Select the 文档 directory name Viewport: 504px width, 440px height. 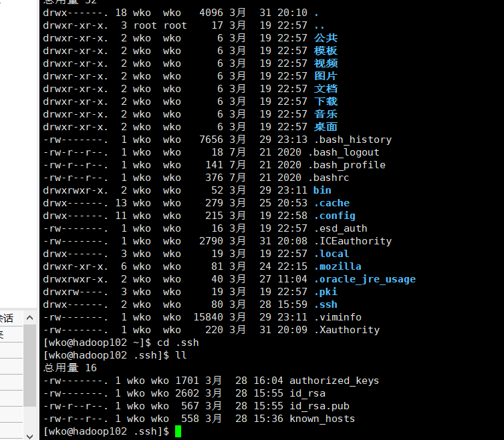pos(326,89)
